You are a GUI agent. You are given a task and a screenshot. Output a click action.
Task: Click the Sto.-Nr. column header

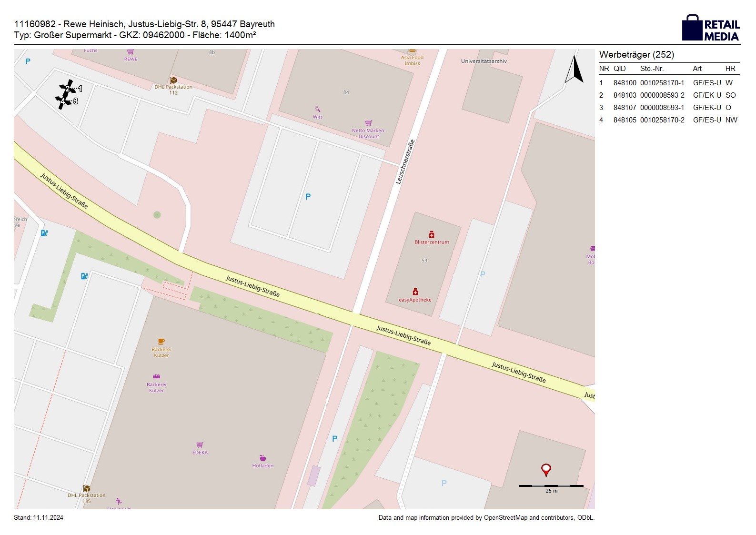652,69
